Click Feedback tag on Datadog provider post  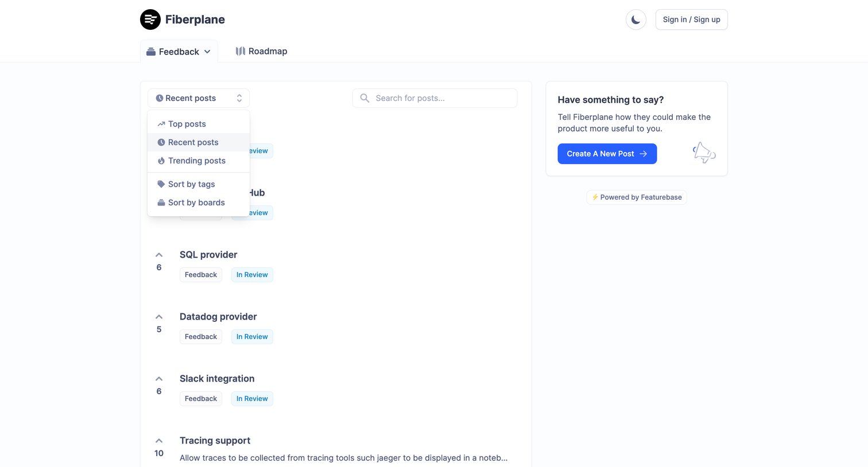pyautogui.click(x=201, y=337)
